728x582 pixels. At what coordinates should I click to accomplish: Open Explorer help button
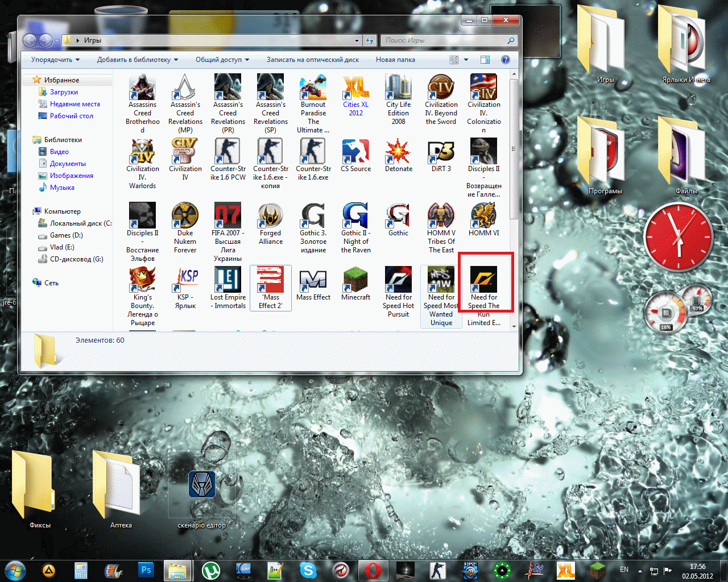pos(506,60)
